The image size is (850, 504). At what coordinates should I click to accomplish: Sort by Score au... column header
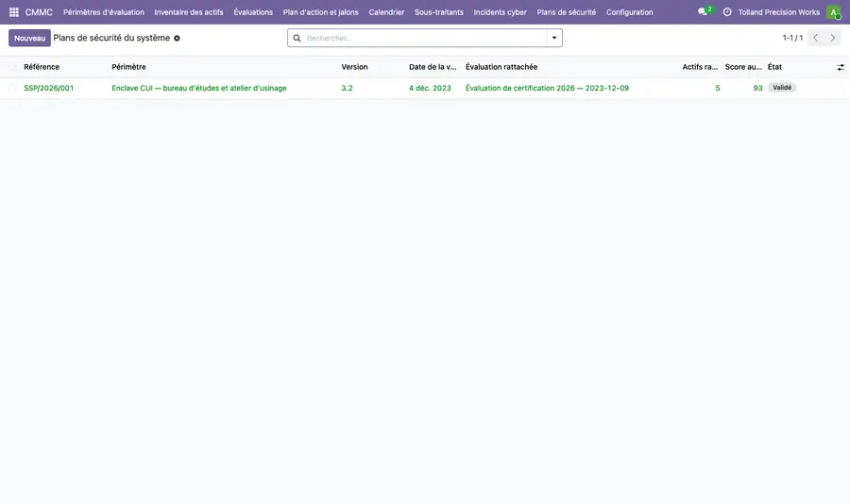pos(743,67)
